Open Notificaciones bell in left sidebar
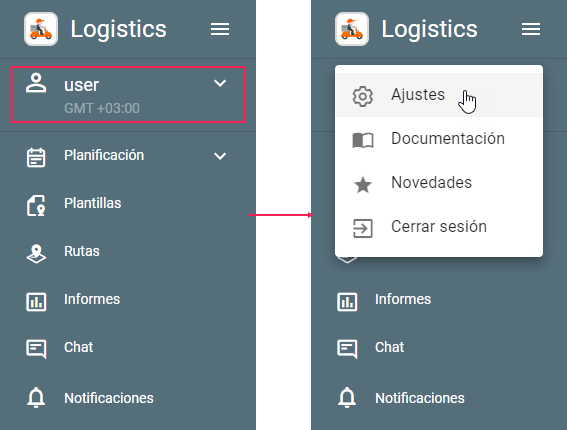567x430 pixels. pyautogui.click(x=36, y=397)
